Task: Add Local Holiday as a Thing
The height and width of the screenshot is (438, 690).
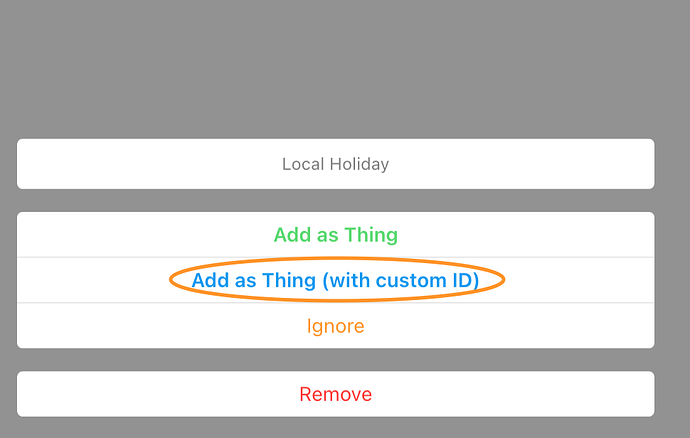Action: (x=335, y=235)
